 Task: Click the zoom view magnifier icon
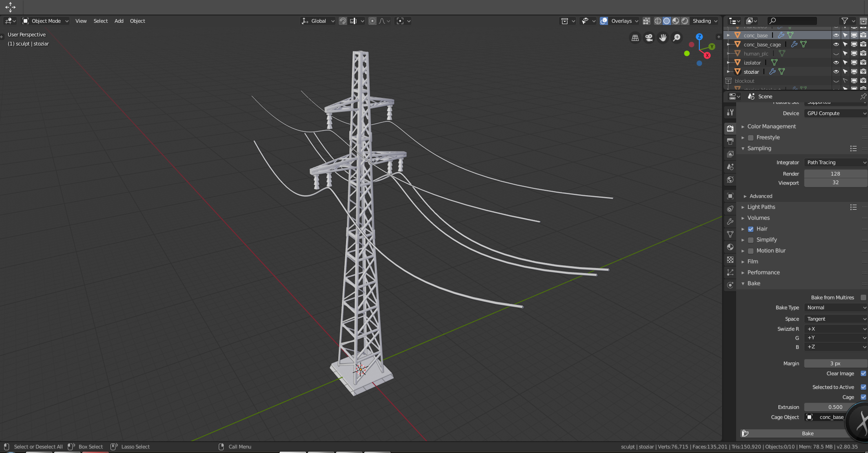click(677, 38)
